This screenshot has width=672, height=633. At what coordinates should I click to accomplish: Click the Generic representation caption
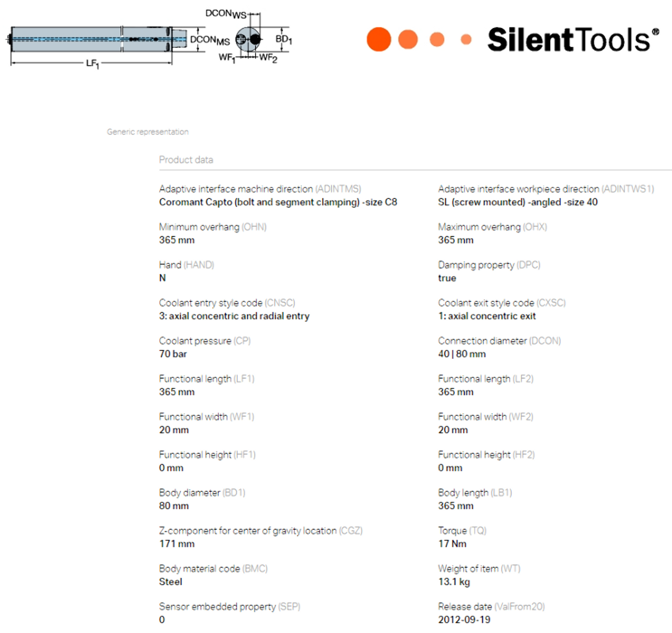tap(148, 132)
